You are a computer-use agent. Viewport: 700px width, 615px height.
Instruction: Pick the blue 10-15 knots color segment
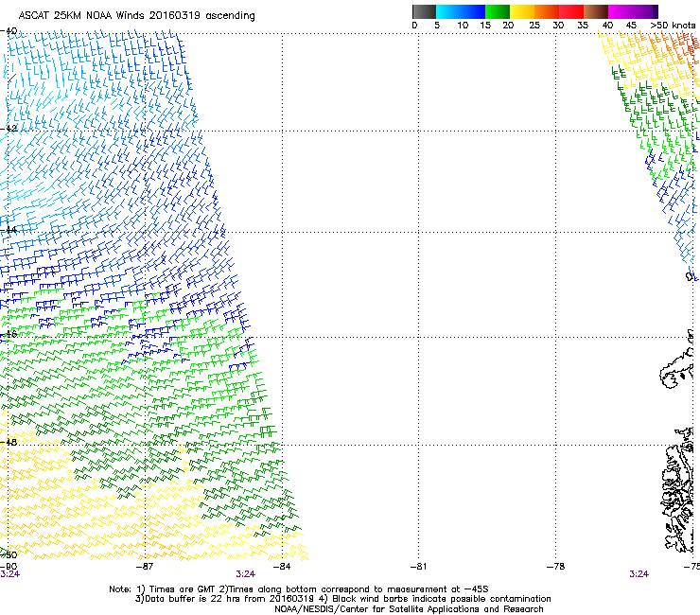point(473,11)
